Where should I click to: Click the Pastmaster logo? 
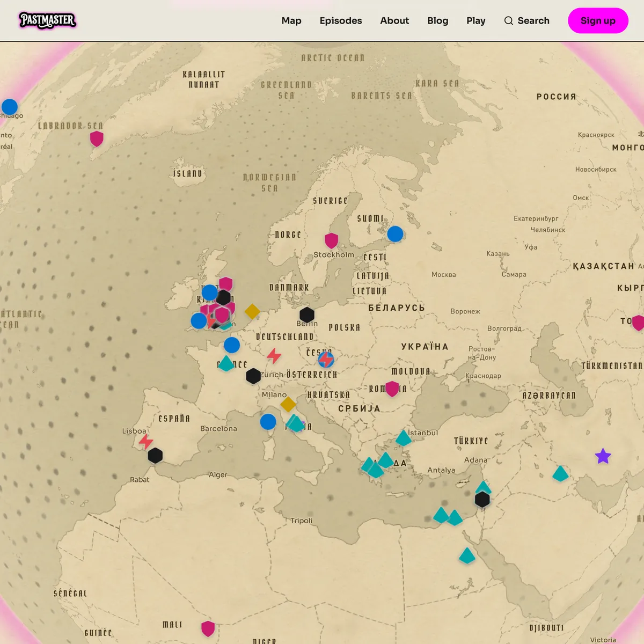pyautogui.click(x=48, y=20)
